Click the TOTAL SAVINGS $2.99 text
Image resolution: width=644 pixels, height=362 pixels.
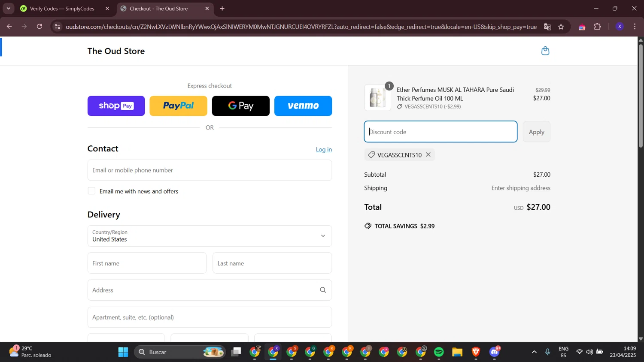click(x=404, y=226)
